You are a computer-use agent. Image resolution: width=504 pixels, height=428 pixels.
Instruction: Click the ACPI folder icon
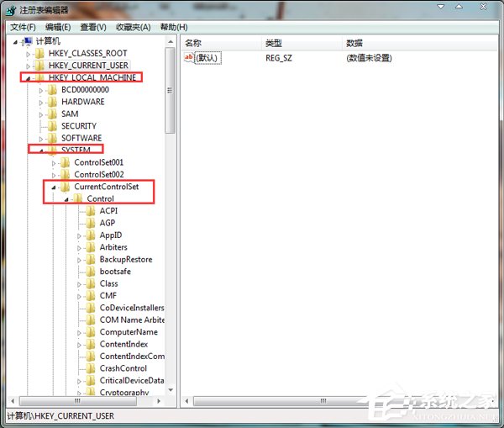pyautogui.click(x=91, y=211)
